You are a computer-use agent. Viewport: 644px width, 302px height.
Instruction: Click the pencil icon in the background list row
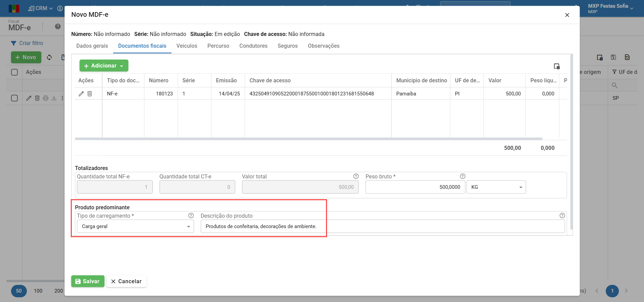click(29, 98)
